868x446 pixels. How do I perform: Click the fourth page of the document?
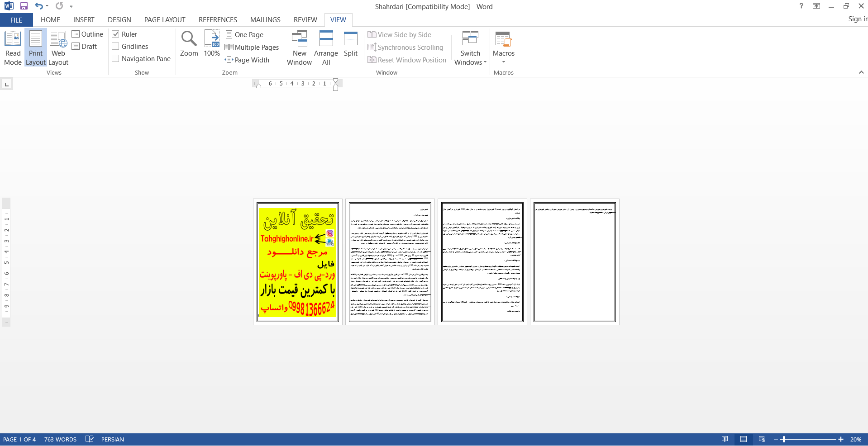click(575, 262)
